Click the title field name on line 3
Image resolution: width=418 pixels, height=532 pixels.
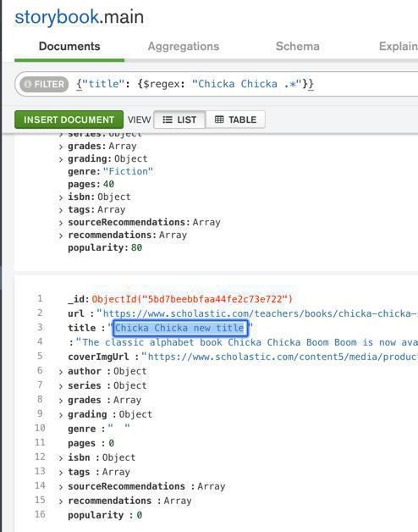pos(82,328)
